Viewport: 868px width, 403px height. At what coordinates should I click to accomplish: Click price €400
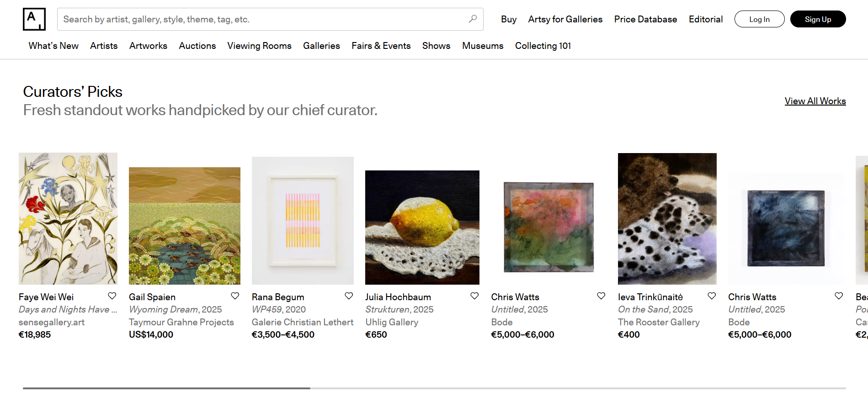click(629, 334)
